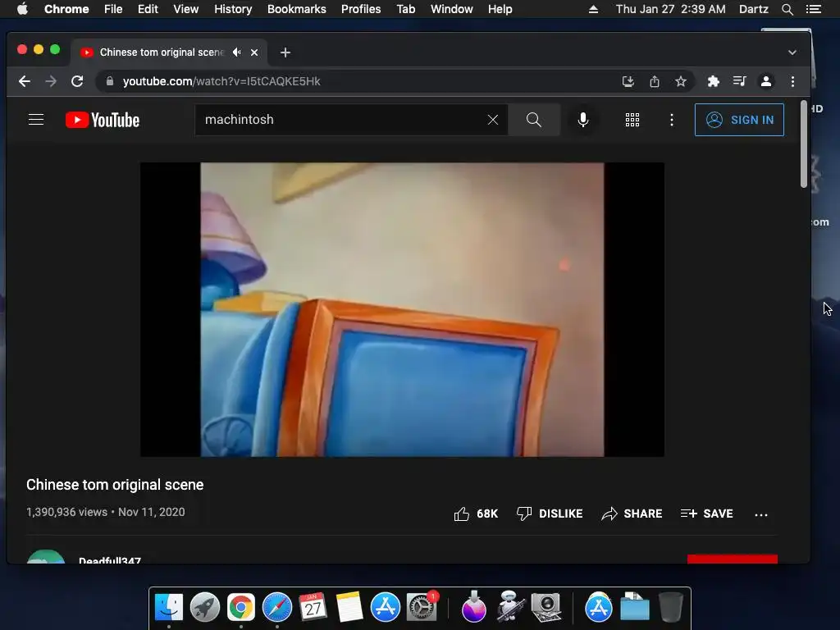Click the red subscribe button at bottom
Screen dimensions: 840x630
coord(733,559)
